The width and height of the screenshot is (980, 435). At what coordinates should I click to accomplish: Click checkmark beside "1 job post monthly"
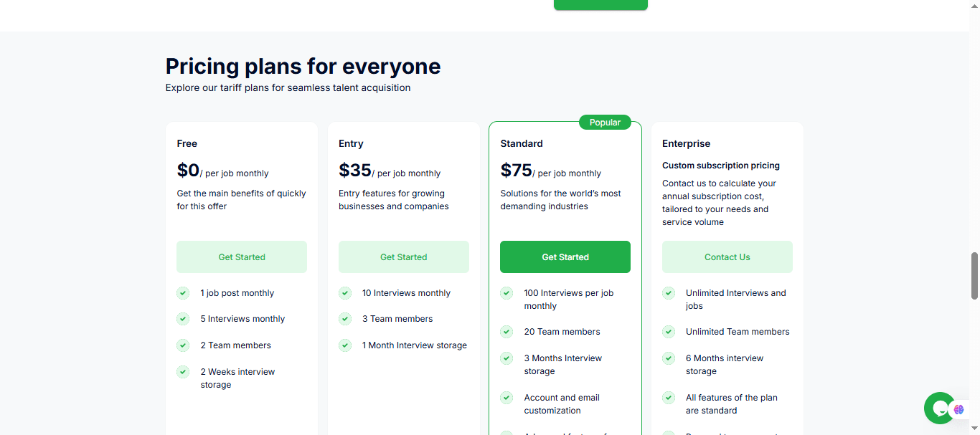(183, 293)
